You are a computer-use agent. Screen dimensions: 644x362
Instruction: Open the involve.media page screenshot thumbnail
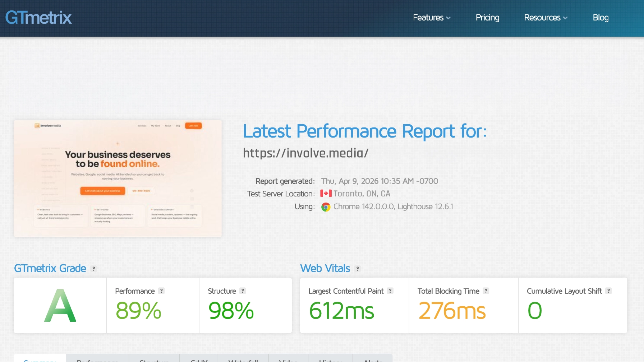pyautogui.click(x=118, y=178)
